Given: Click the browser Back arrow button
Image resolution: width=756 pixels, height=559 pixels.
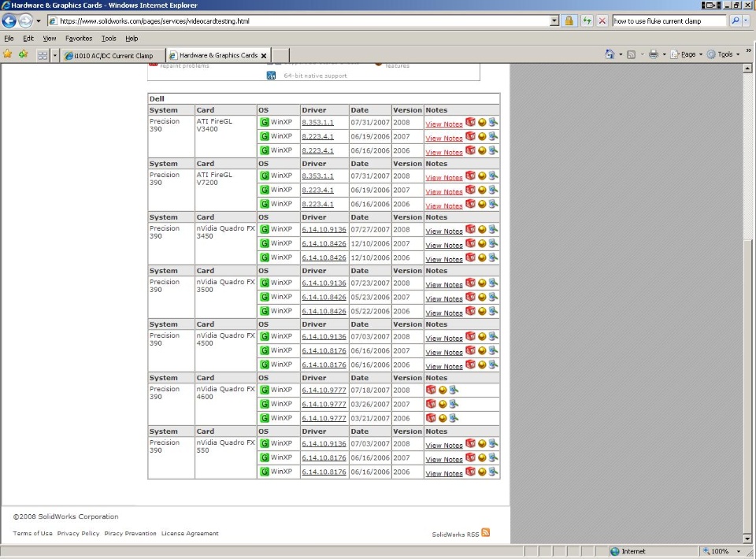Looking at the screenshot, I should click(x=9, y=20).
